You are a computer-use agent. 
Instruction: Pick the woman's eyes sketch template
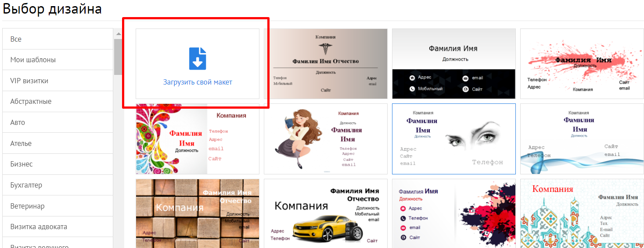click(x=453, y=139)
